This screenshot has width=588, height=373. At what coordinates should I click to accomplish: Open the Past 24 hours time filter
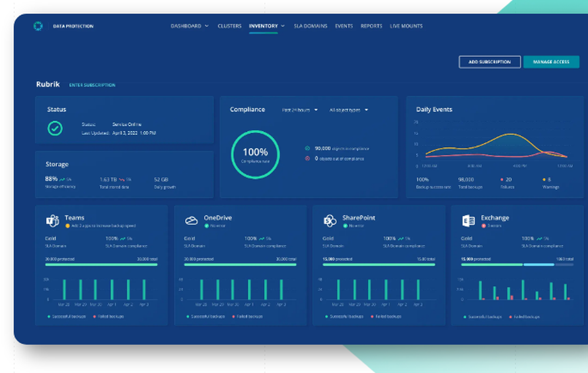300,110
